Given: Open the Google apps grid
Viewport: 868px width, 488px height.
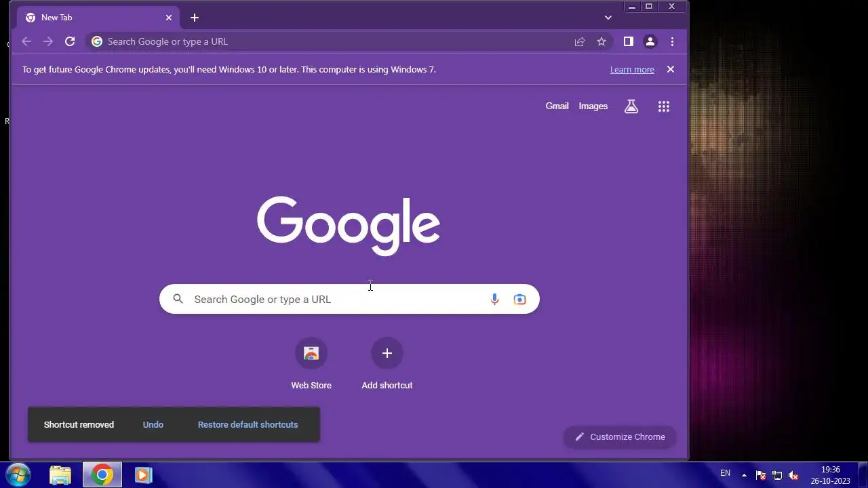Looking at the screenshot, I should [x=664, y=106].
